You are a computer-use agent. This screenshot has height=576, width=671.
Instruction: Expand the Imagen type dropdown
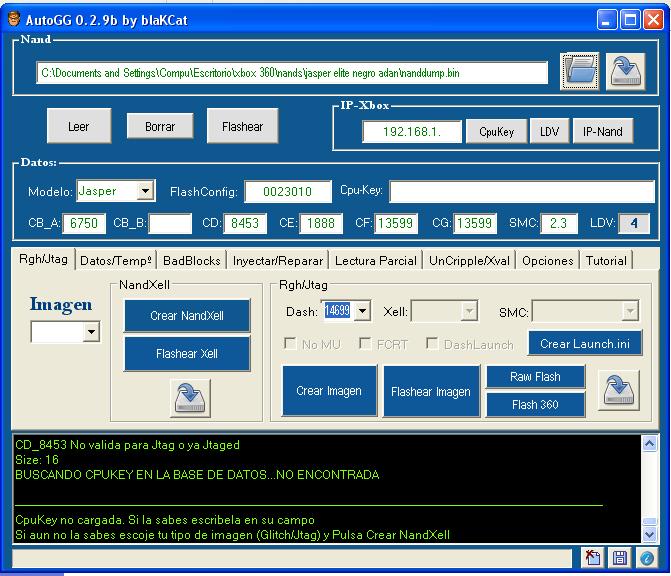91,332
